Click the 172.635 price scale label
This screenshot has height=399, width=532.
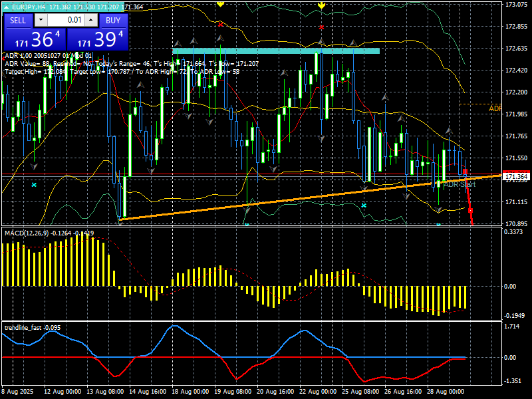(516, 49)
